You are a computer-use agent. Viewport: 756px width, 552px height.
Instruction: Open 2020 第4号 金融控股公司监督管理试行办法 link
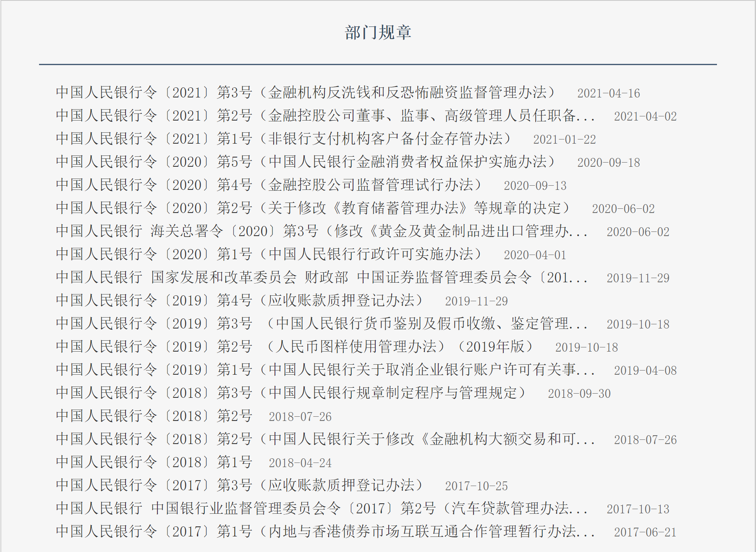(269, 185)
